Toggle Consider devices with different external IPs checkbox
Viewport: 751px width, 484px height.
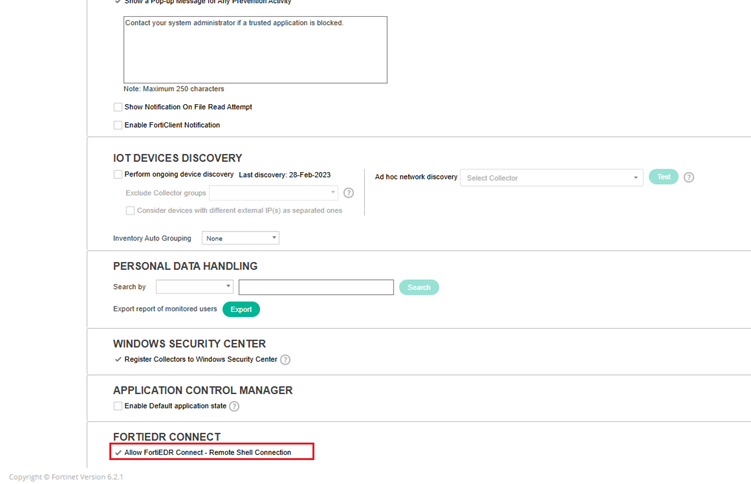click(130, 211)
